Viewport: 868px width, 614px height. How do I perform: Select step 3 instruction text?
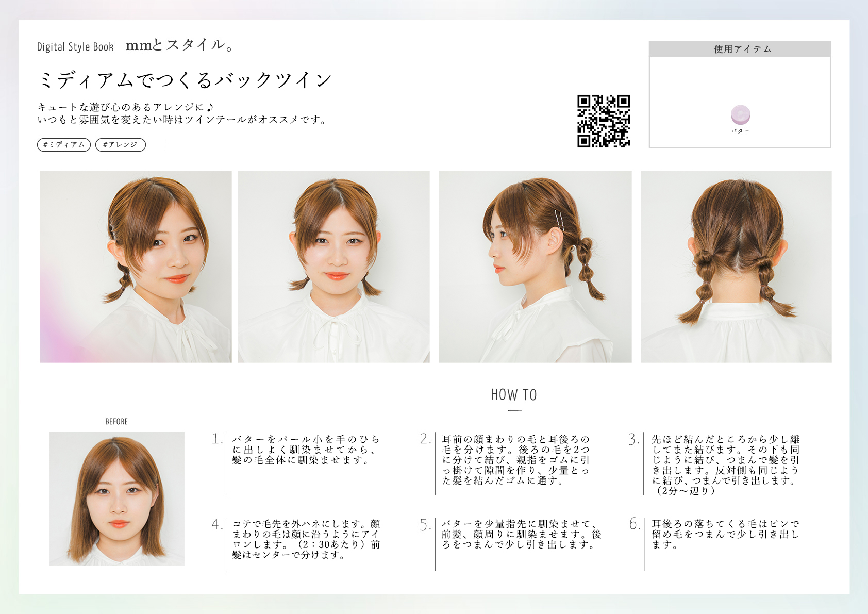coord(725,464)
